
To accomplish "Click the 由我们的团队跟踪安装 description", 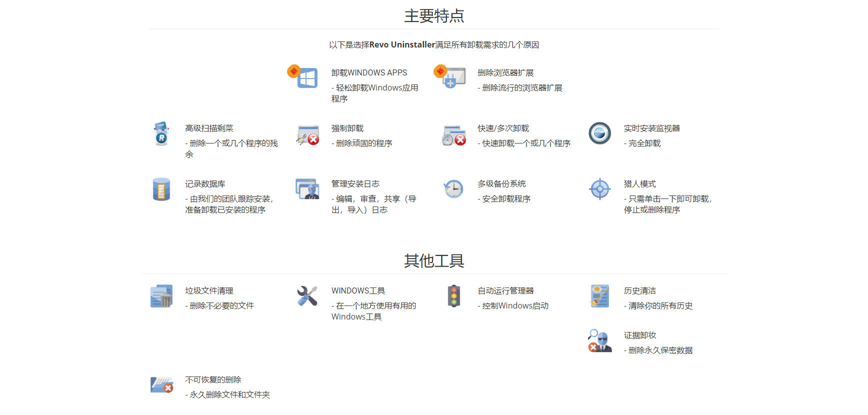I will pyautogui.click(x=229, y=204).
